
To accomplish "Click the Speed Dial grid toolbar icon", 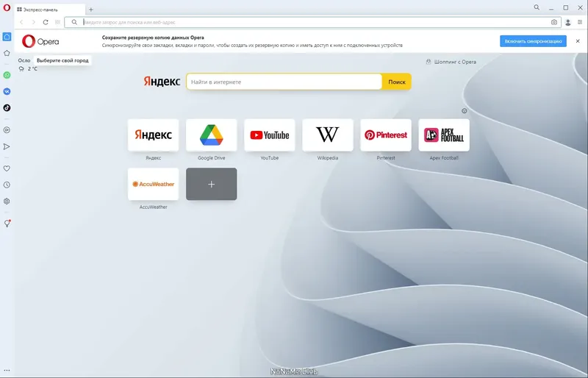I will coord(57,22).
